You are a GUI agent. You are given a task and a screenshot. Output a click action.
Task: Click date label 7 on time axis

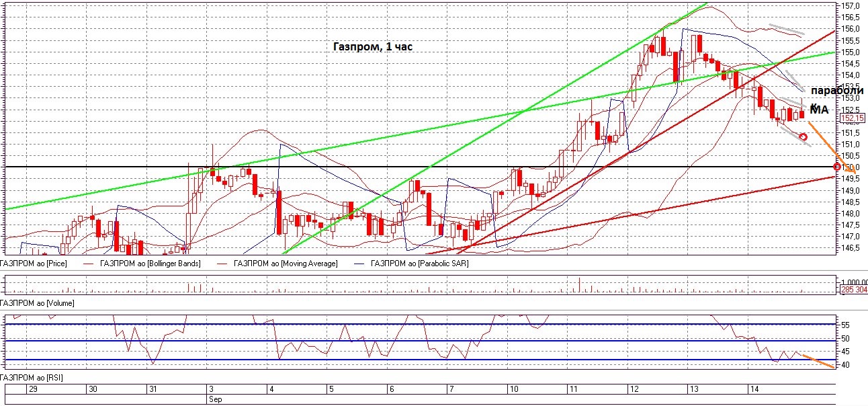click(x=451, y=389)
